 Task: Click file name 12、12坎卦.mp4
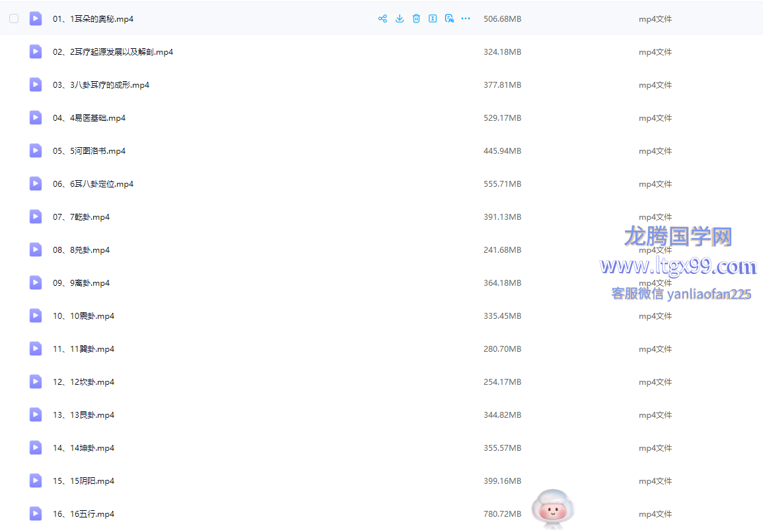(83, 382)
